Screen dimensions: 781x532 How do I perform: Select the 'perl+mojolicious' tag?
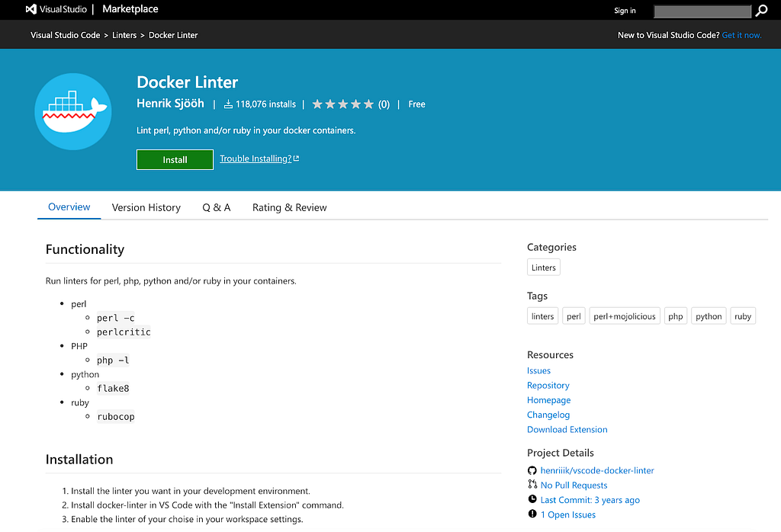click(x=625, y=316)
